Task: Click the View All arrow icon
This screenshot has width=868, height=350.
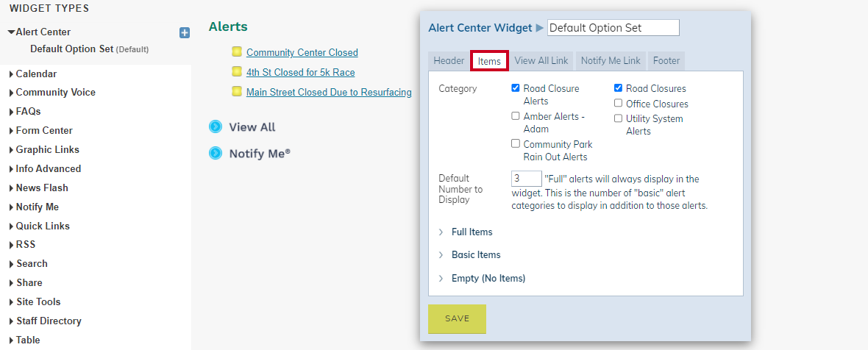Action: coord(216,127)
